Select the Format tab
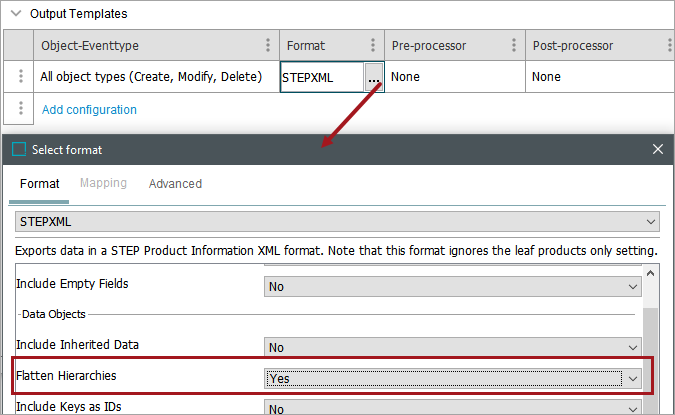The image size is (675, 415). [40, 184]
